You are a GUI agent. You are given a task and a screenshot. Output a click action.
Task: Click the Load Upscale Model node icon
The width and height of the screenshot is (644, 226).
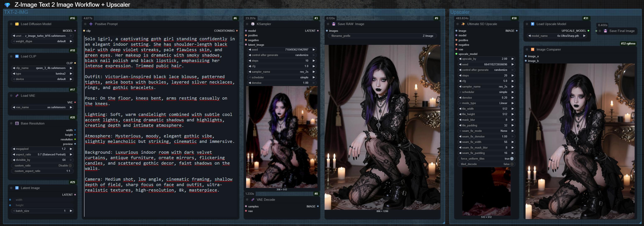point(533,24)
